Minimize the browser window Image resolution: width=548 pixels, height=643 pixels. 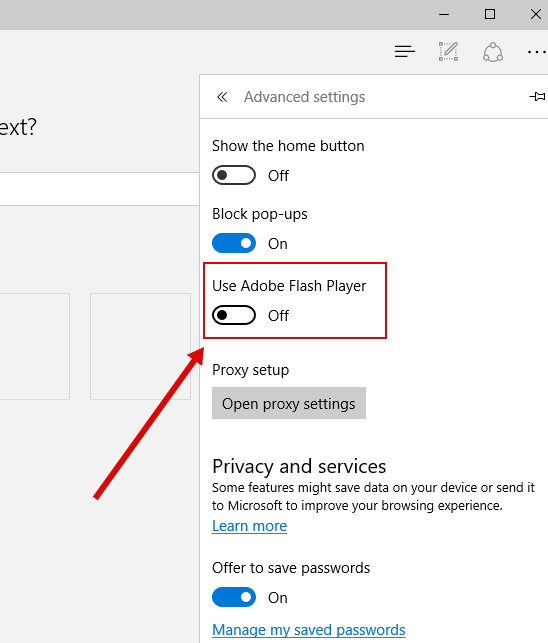coord(444,14)
